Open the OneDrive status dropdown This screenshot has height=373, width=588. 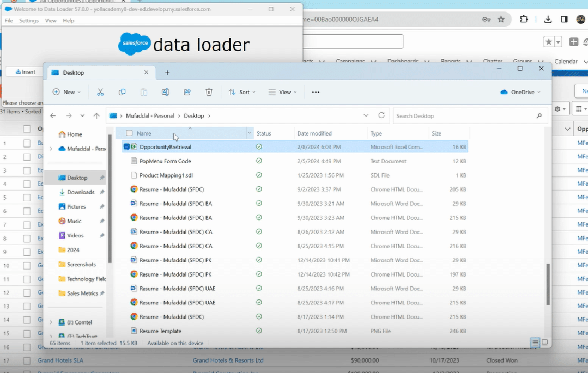(520, 92)
